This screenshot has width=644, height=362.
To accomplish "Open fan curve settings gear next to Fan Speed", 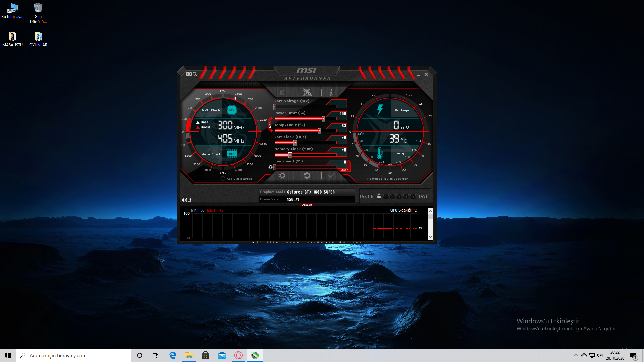I will coord(270,167).
